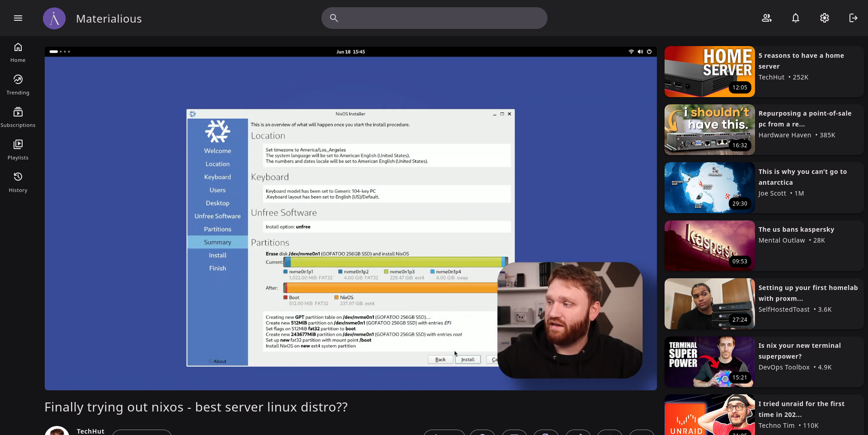Open 'Setting up your first homelab' title
The height and width of the screenshot is (435, 868).
(x=808, y=293)
